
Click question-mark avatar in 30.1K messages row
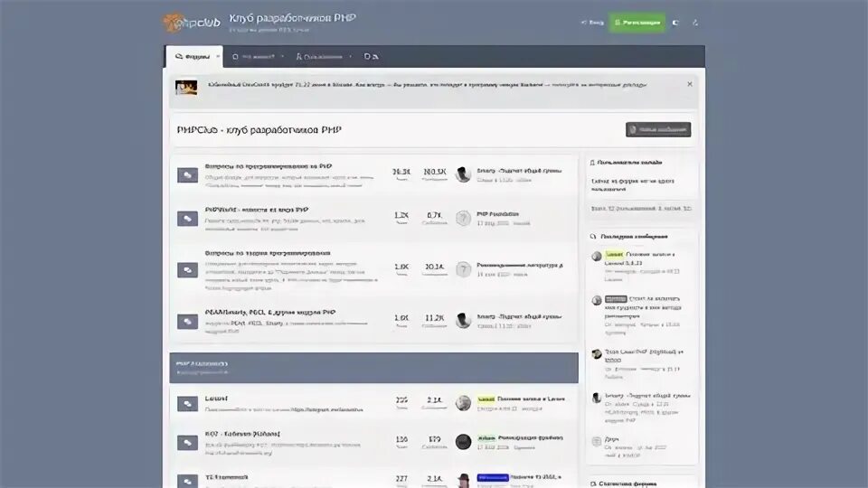click(463, 269)
